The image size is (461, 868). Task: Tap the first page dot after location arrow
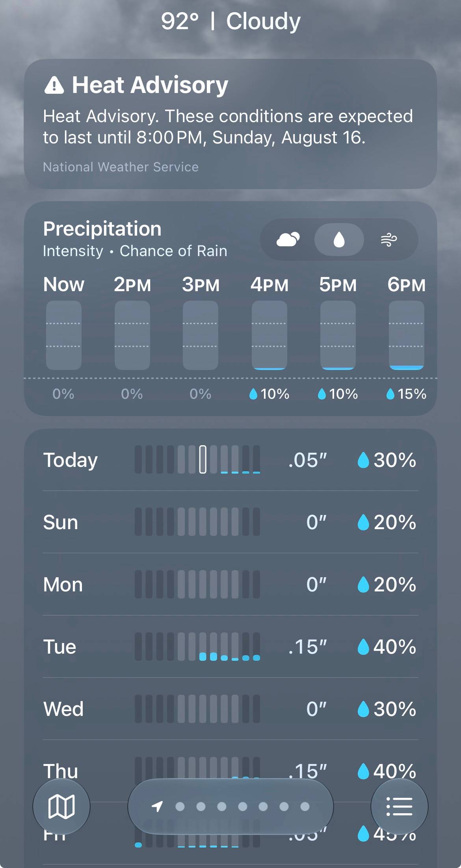click(x=180, y=807)
